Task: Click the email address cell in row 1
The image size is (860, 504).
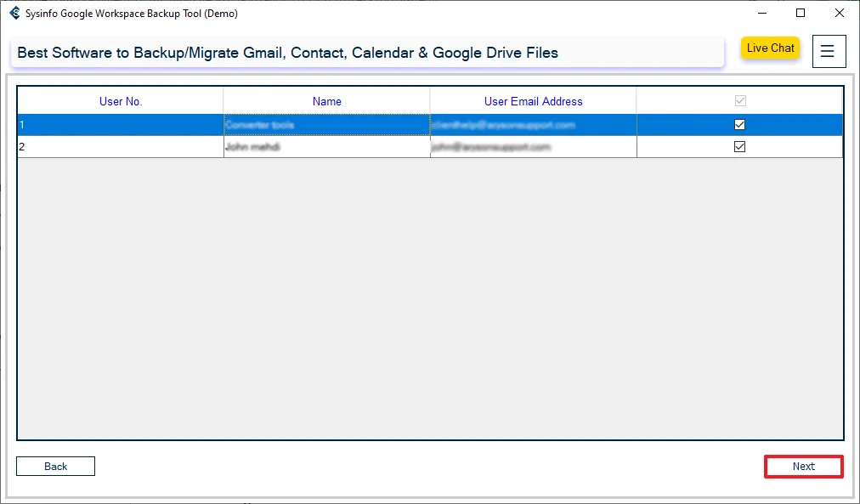Action: pos(533,125)
